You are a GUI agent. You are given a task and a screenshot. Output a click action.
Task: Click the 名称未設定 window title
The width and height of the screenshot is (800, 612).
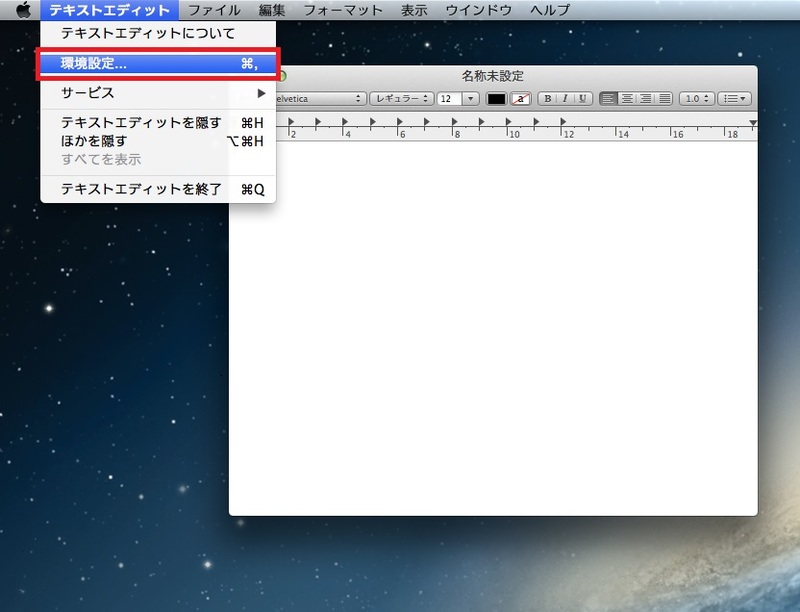pyautogui.click(x=493, y=76)
